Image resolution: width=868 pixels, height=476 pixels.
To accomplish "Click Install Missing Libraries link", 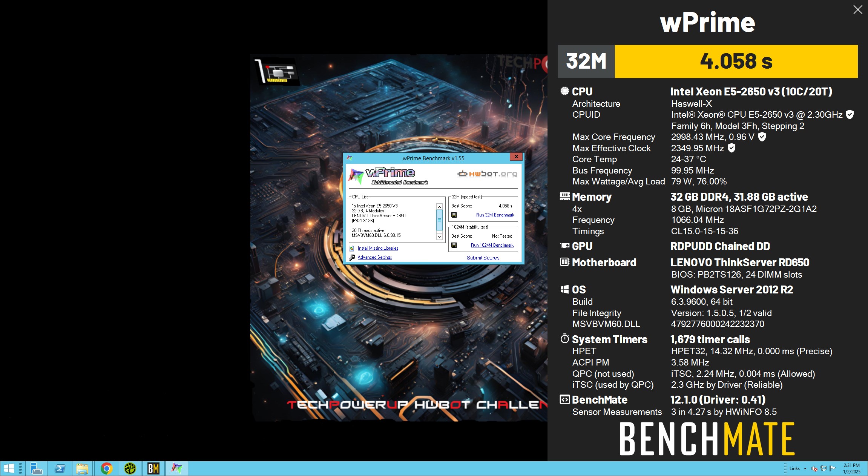I will click(x=378, y=248).
